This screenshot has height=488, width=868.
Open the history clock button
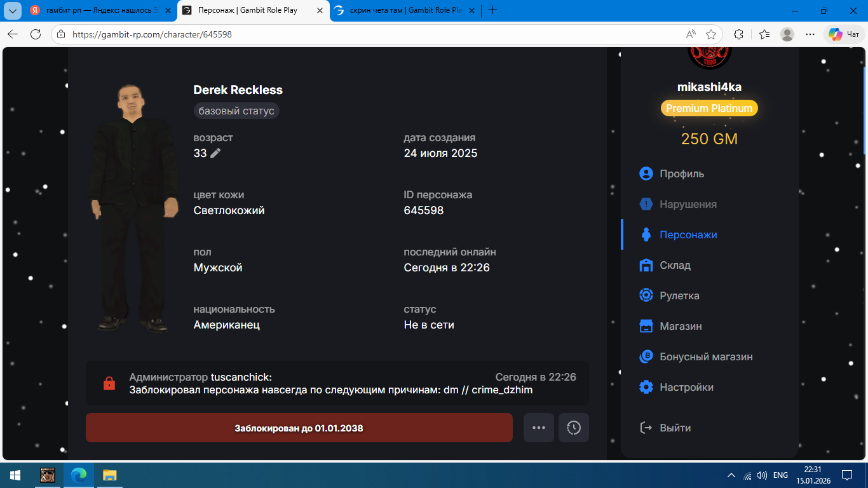click(574, 428)
